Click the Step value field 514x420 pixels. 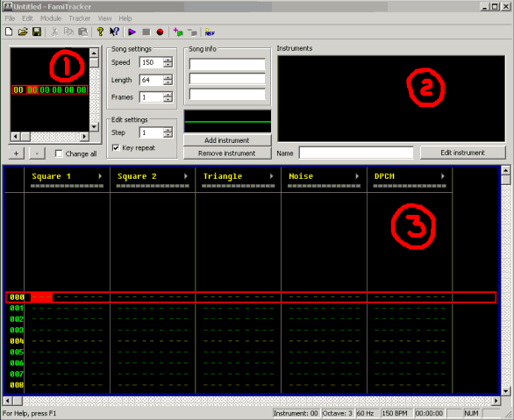152,132
